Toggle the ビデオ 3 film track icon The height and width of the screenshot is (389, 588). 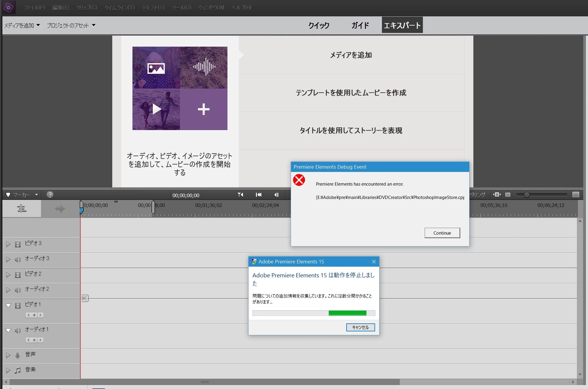(x=18, y=244)
